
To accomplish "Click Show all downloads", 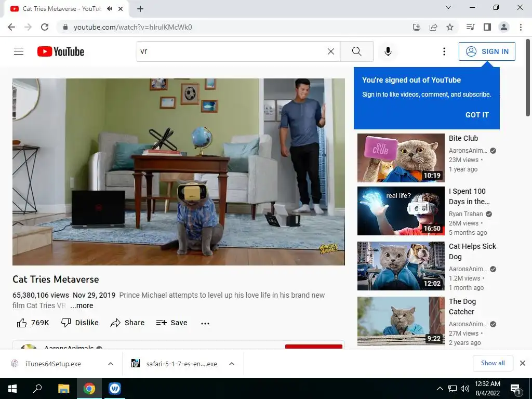I will click(493, 363).
